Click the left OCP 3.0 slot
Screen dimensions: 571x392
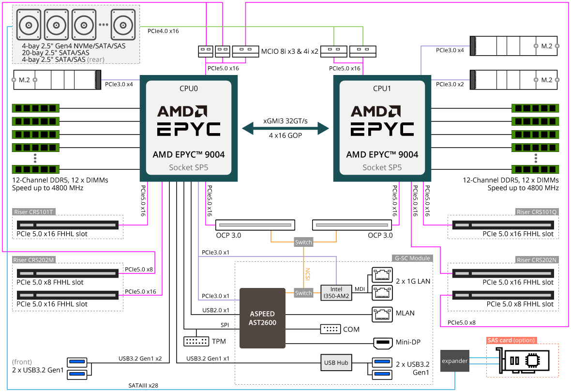tap(255, 225)
